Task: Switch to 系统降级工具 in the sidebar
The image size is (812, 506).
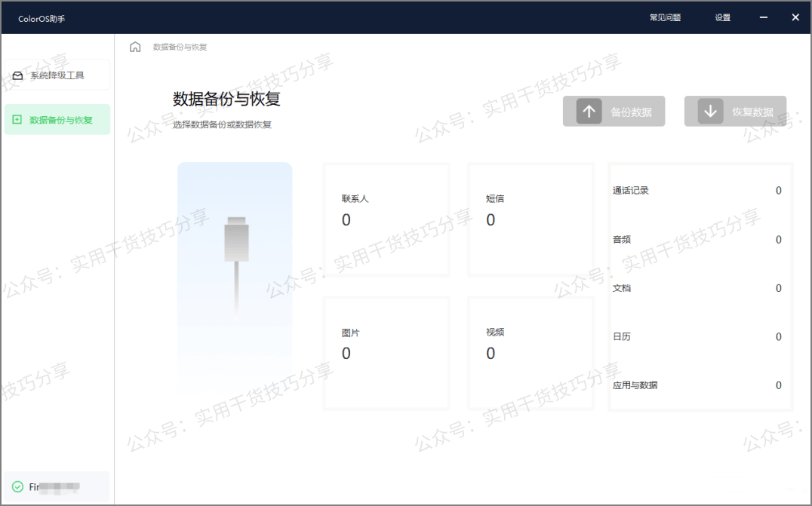Action: click(x=57, y=75)
